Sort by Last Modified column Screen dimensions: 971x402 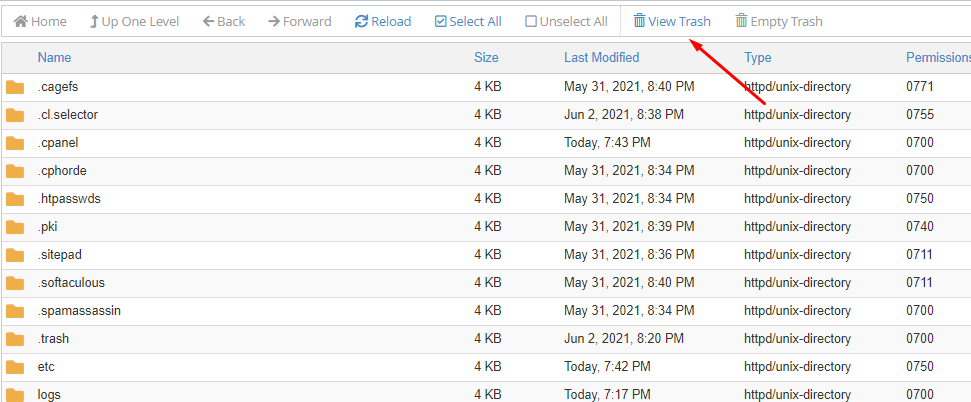click(x=601, y=58)
